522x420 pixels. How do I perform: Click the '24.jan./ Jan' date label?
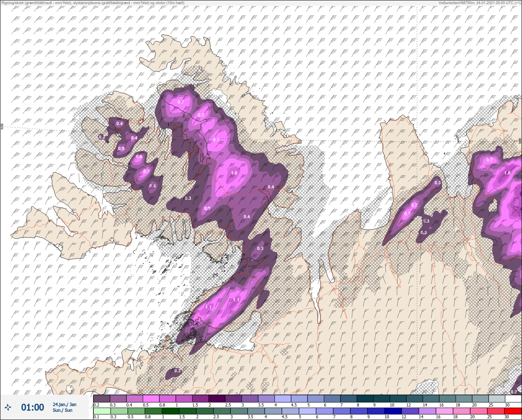[64, 405]
